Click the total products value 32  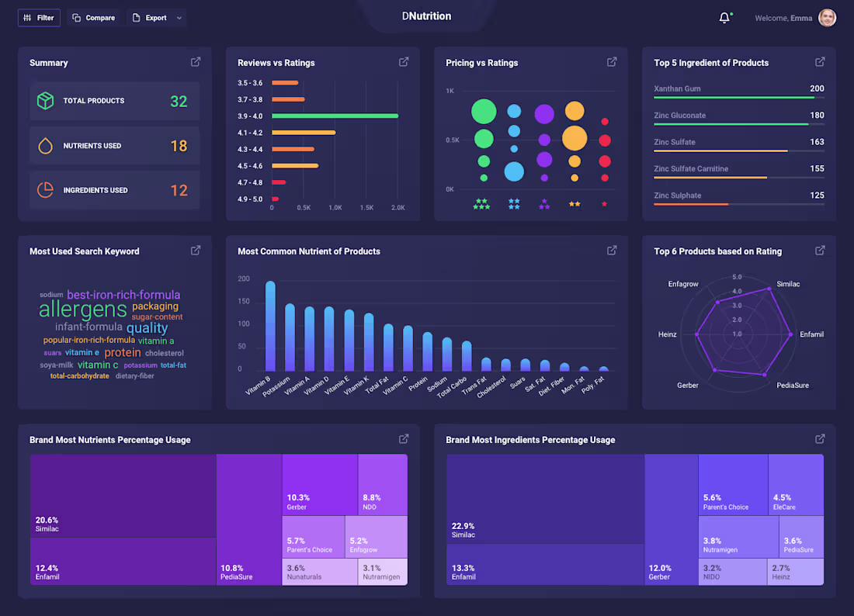pyautogui.click(x=179, y=101)
